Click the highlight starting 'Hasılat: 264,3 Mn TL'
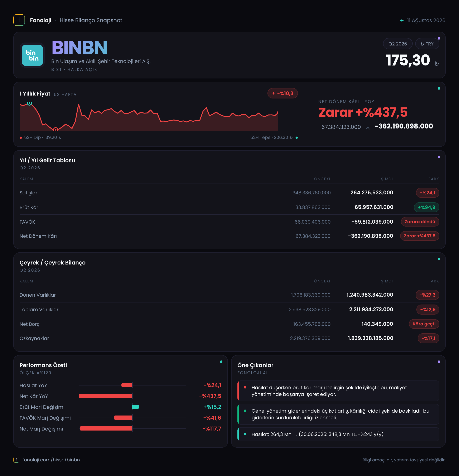This screenshot has height=476, width=459. click(338, 434)
